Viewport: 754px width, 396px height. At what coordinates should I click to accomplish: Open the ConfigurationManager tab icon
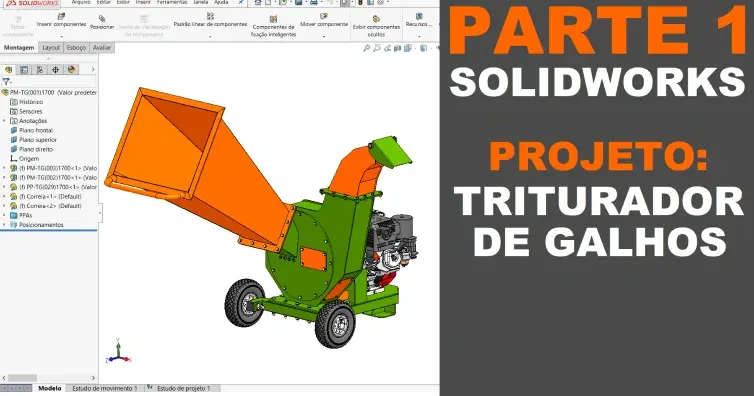pyautogui.click(x=40, y=70)
